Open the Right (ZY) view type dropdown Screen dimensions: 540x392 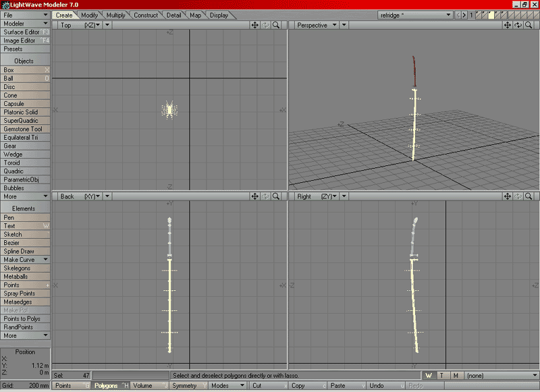tap(317, 196)
